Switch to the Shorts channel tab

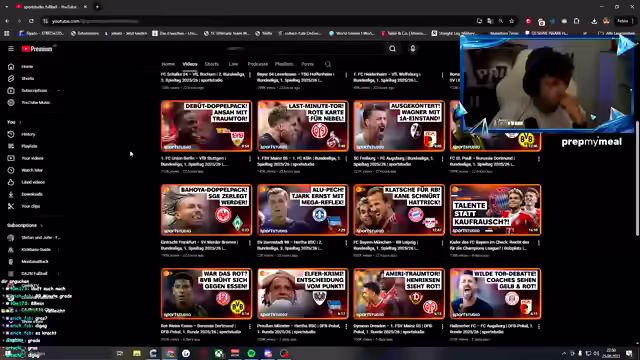point(211,64)
